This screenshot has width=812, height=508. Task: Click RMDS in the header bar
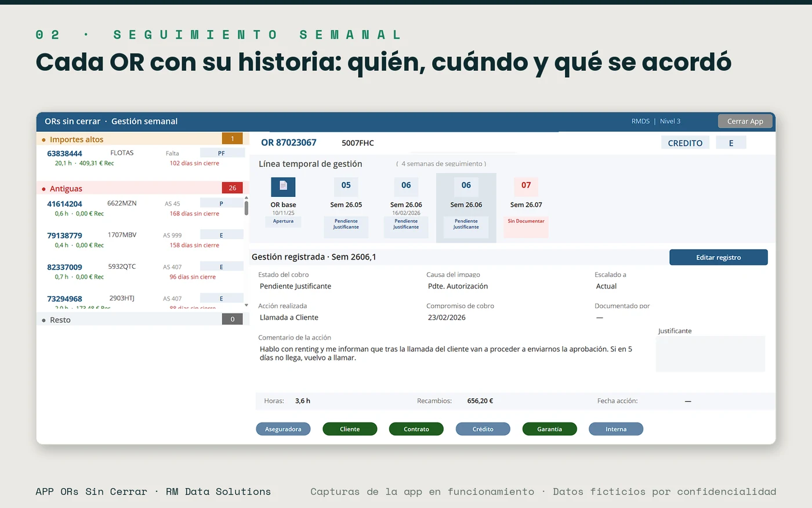(x=640, y=121)
